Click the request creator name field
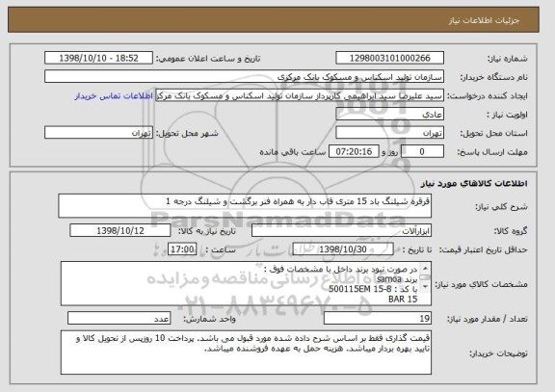 pos(300,96)
